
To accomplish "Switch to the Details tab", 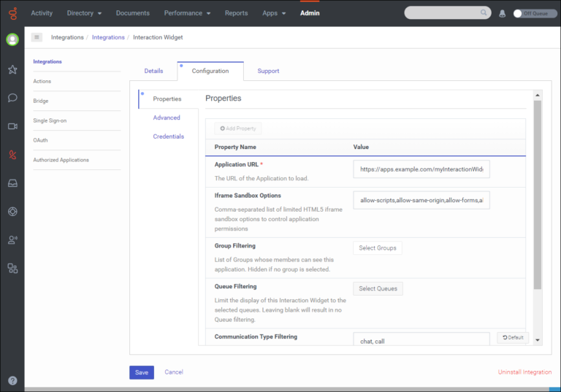I will coord(153,71).
